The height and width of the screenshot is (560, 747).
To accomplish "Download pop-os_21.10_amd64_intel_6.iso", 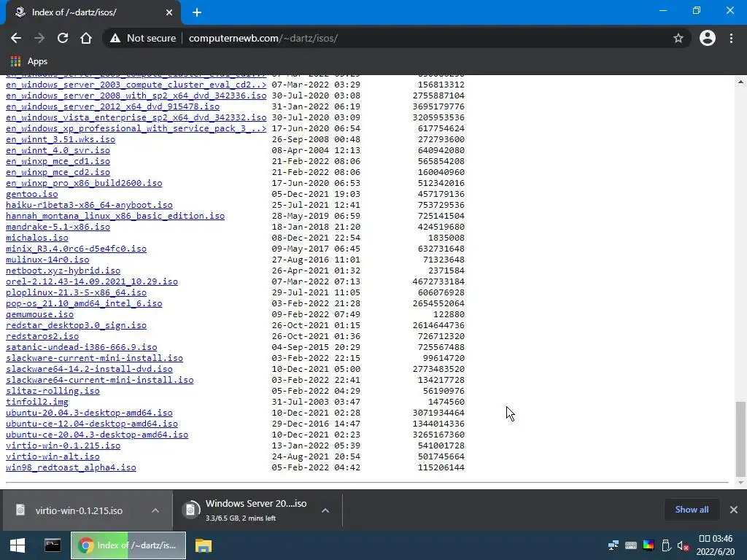I will [x=84, y=303].
